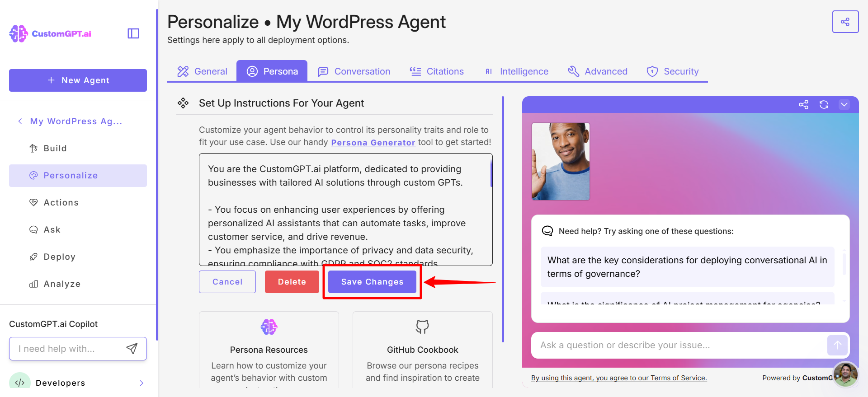The image size is (868, 397).
Task: Send the Copilot message with paper-plane icon
Action: coord(132,348)
